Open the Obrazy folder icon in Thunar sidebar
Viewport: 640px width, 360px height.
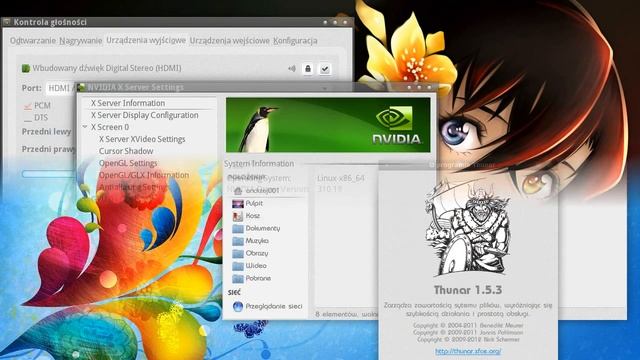(238, 253)
